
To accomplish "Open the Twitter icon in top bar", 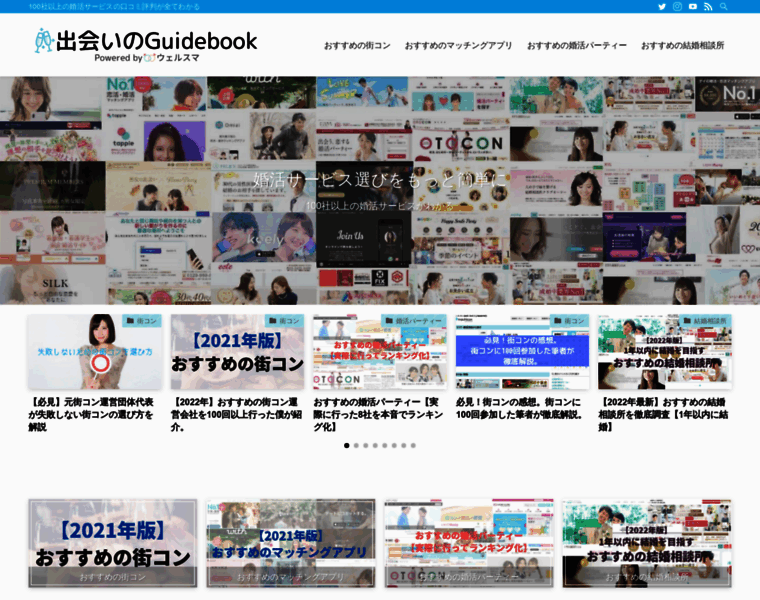I will (x=662, y=6).
